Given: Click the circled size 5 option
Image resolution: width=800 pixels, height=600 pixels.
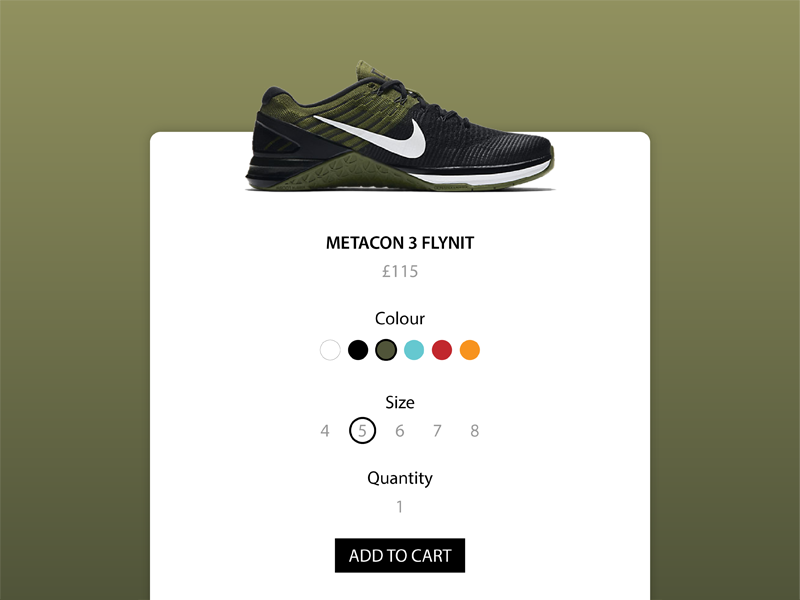Looking at the screenshot, I should (362, 431).
